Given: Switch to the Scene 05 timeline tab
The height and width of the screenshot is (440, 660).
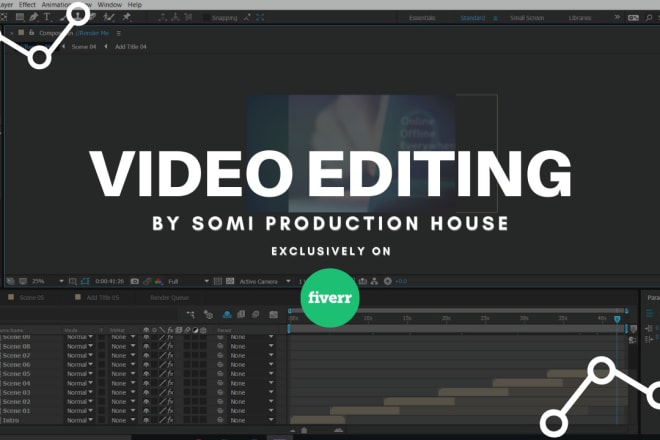Looking at the screenshot, I should [x=32, y=298].
